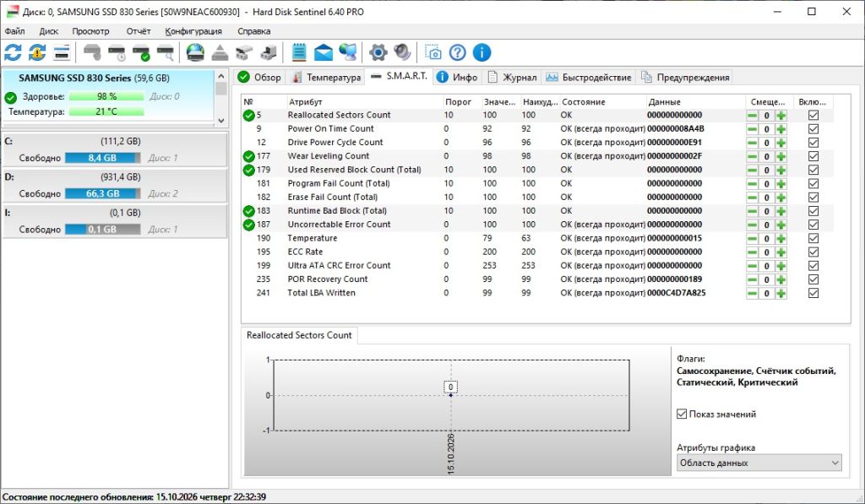865x504 pixels.
Task: Select the Uncorrectable Error Count attribute row
Action: point(537,225)
